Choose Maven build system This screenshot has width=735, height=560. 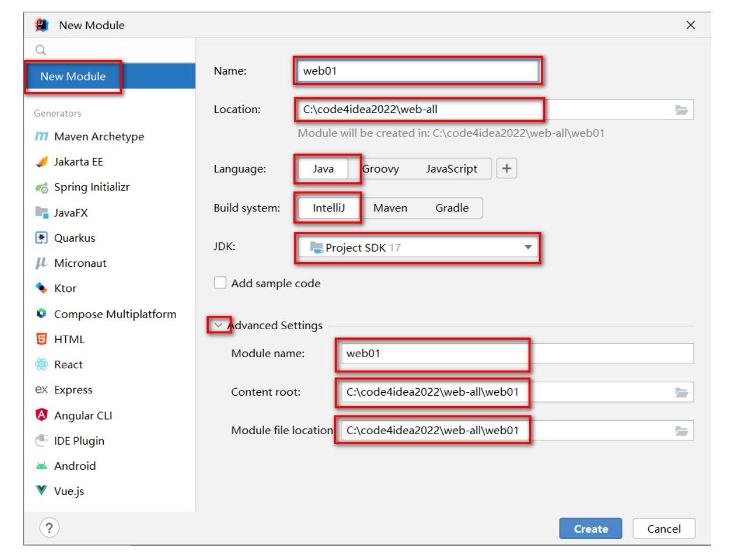(391, 208)
